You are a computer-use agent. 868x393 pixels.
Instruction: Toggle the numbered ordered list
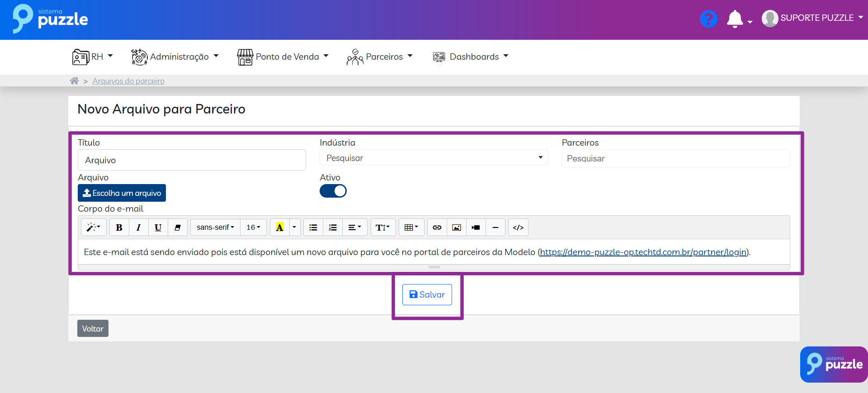click(333, 227)
